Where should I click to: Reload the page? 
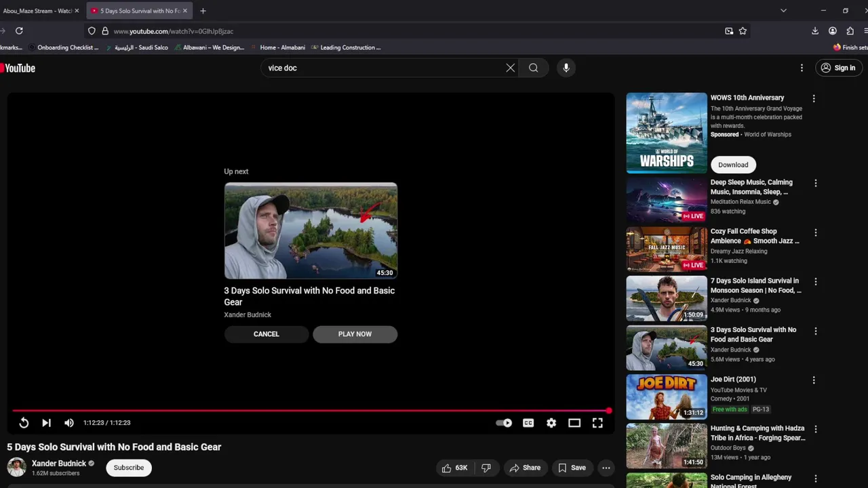pos(19,30)
